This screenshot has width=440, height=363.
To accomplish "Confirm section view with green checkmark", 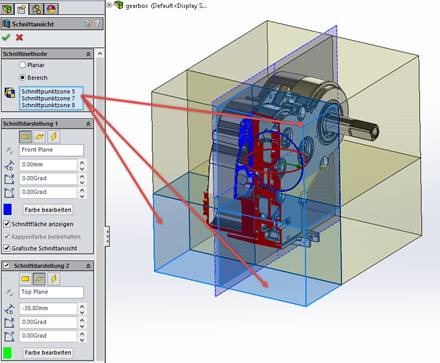I will click(x=6, y=37).
